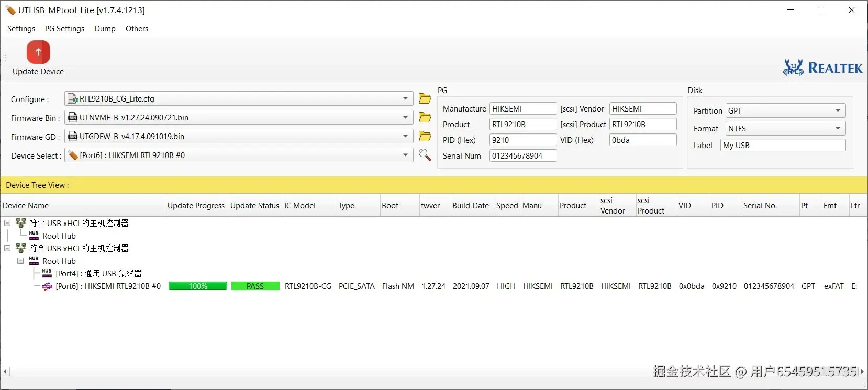Collapse the second xHCI controller node
The image size is (868, 390).
coord(7,248)
